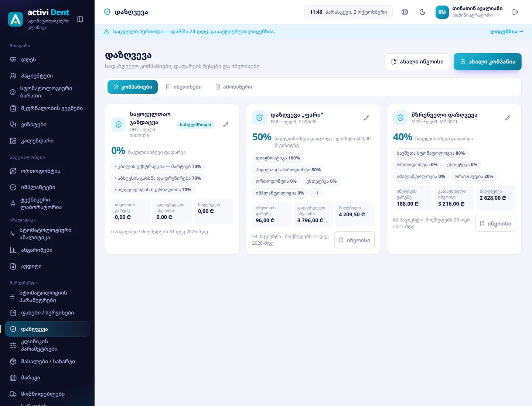Expand the +1 hidden coverage chip
The width and height of the screenshot is (532, 406).
[x=316, y=193]
